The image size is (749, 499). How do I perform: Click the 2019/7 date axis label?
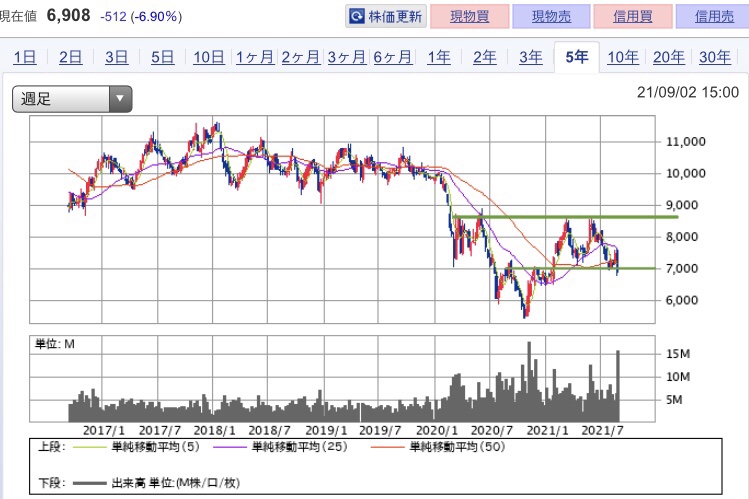pos(380,430)
